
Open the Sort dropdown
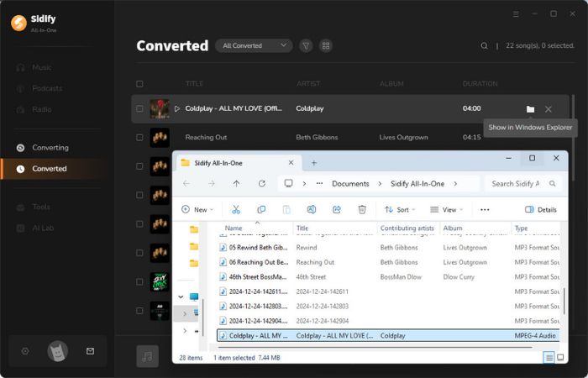pos(400,210)
